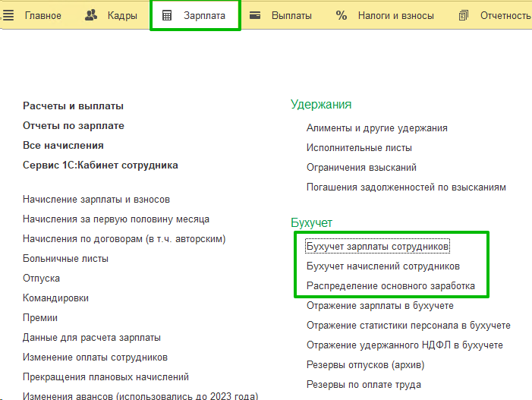Open Отражение зарплаты в бухучете

pyautogui.click(x=380, y=306)
